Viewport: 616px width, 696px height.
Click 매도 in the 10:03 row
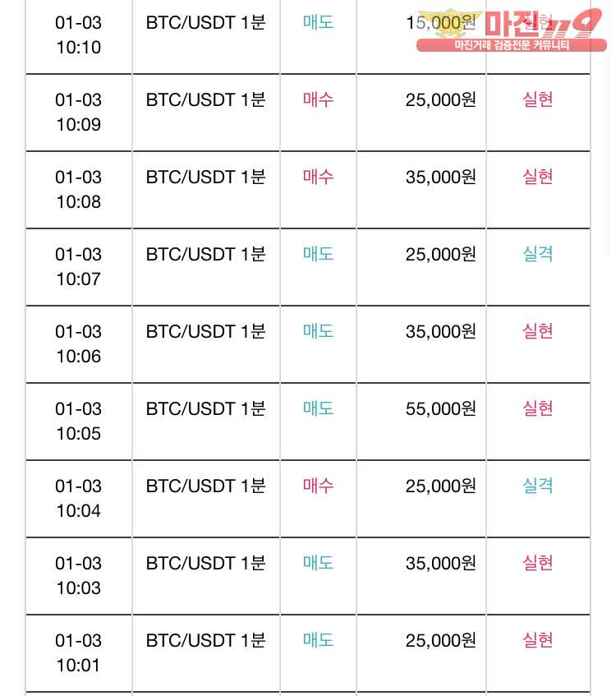(x=318, y=563)
